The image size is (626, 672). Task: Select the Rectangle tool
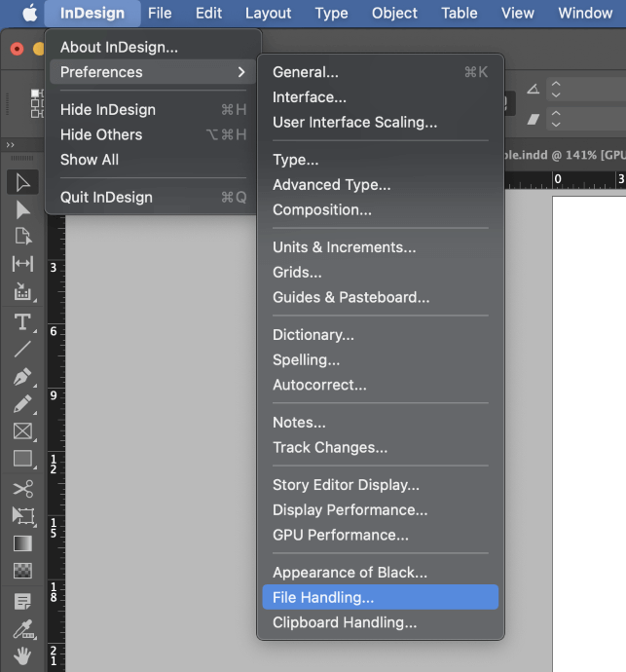pyautogui.click(x=22, y=458)
